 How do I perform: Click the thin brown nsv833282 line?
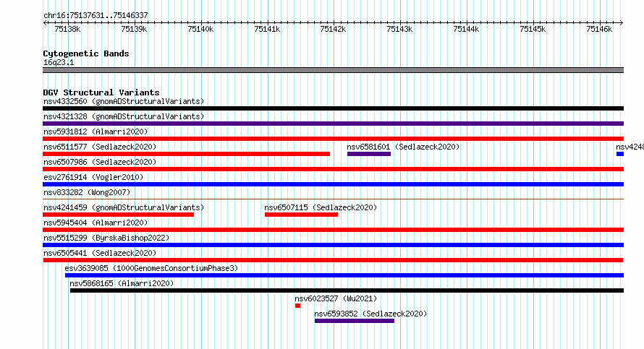[x=333, y=199]
